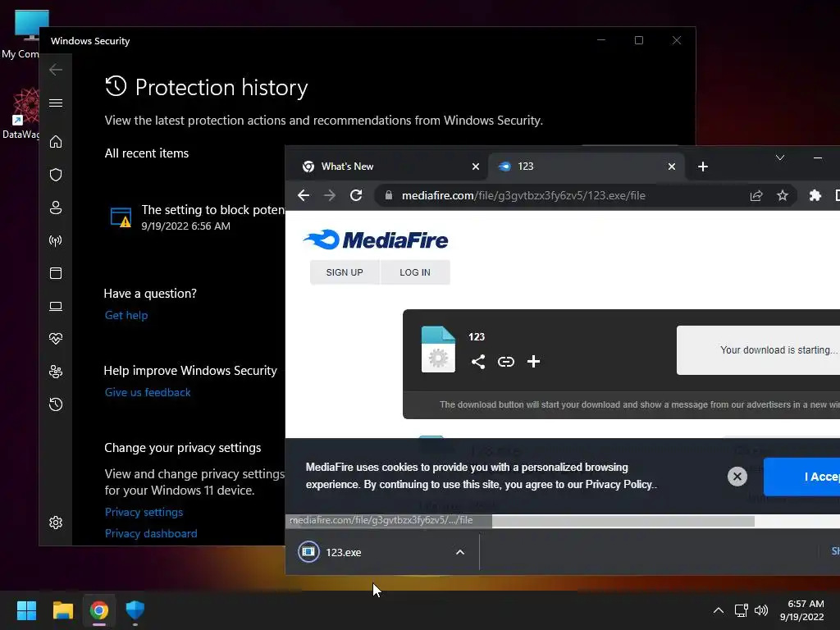Click the site lock icon
The image size is (840, 630).
389,195
